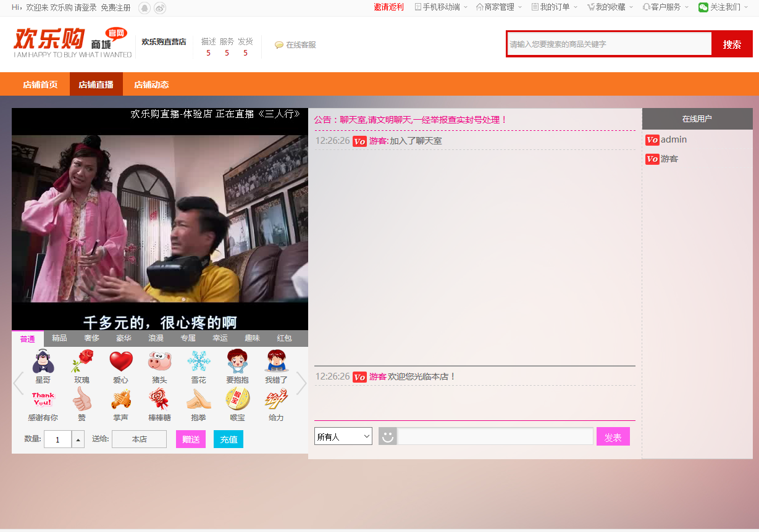
Task: Click the 在线用户 panel header
Action: 697,119
